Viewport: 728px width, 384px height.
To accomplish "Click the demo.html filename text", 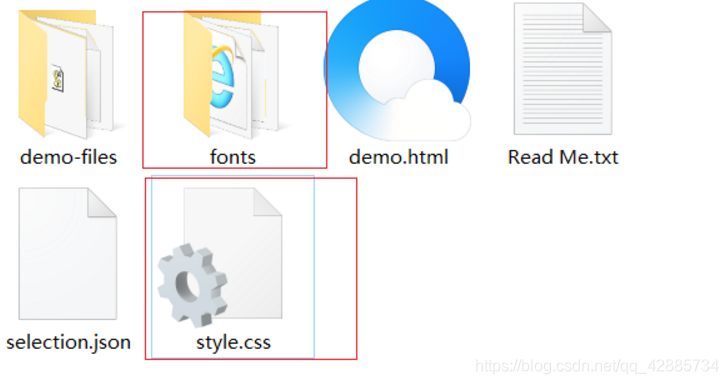I will point(398,157).
